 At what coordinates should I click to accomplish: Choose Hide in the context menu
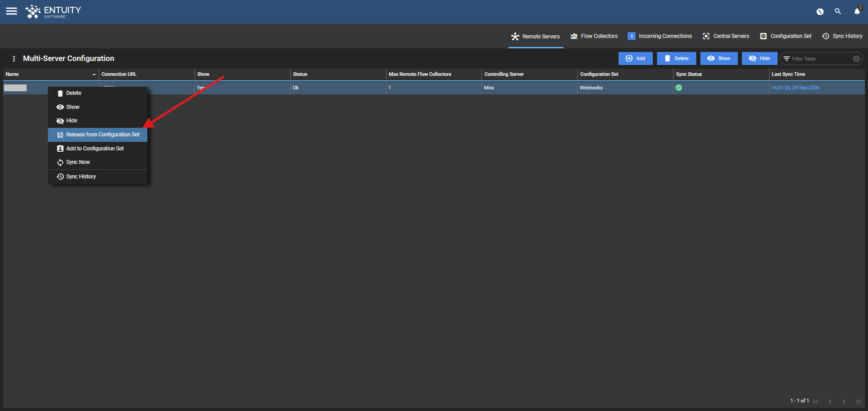pyautogui.click(x=98, y=121)
